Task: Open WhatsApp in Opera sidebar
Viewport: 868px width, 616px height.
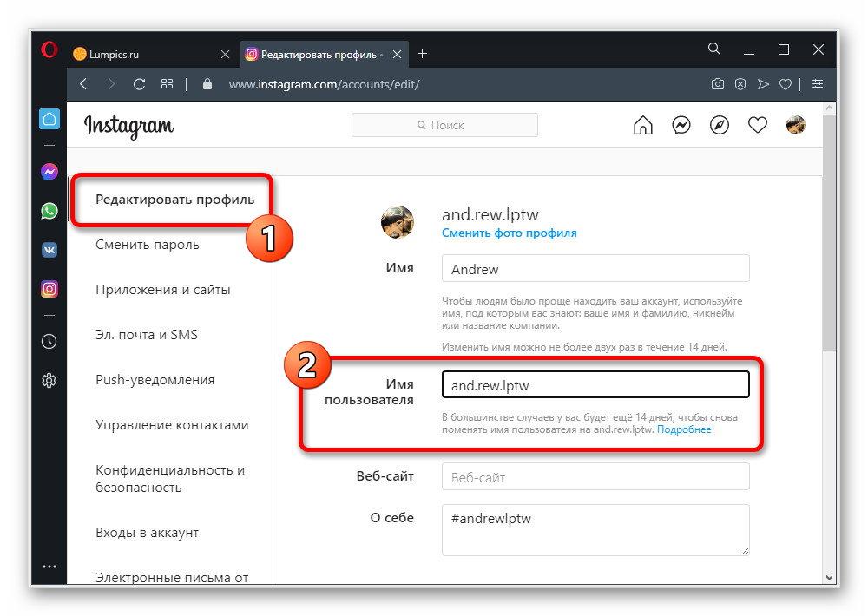Action: pos(49,211)
